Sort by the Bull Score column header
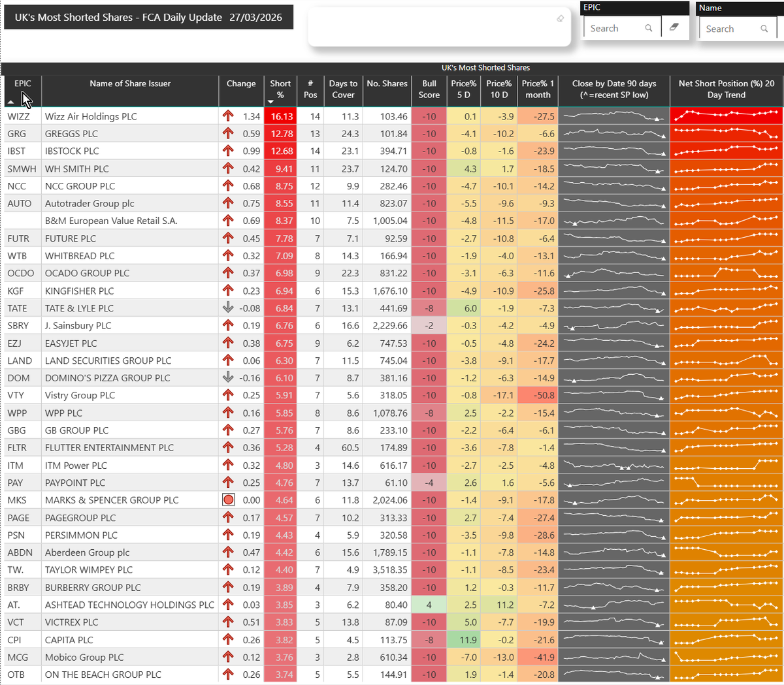 point(429,89)
